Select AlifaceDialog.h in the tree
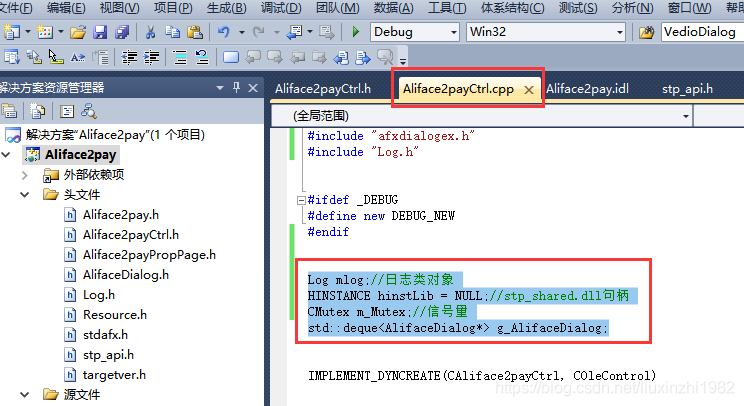The image size is (744, 406). [126, 275]
